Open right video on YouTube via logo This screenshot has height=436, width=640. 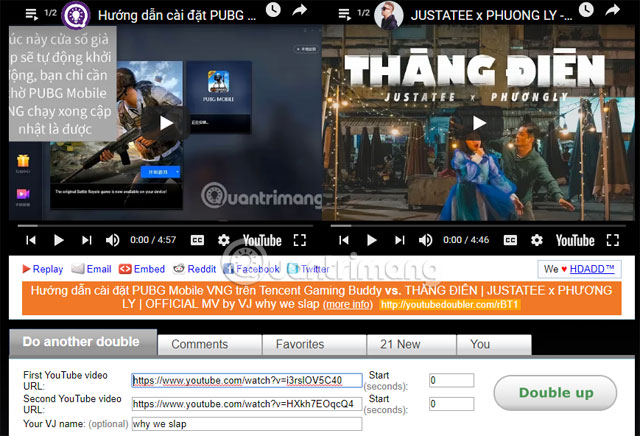(575, 240)
